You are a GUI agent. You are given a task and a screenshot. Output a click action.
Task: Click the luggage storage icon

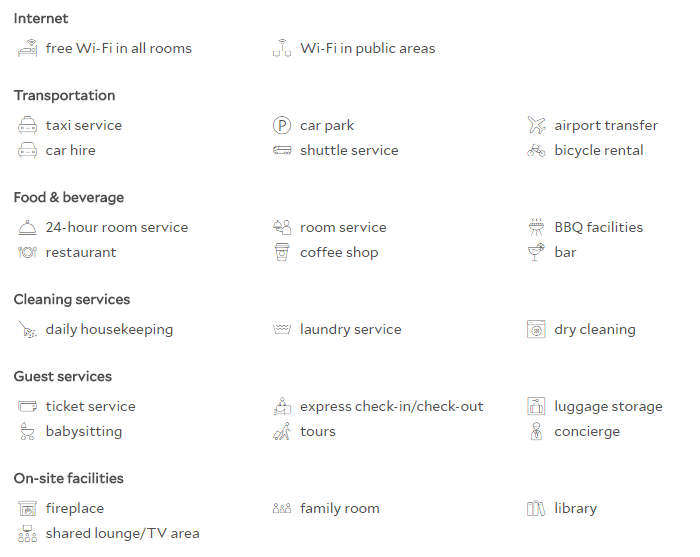tap(536, 406)
